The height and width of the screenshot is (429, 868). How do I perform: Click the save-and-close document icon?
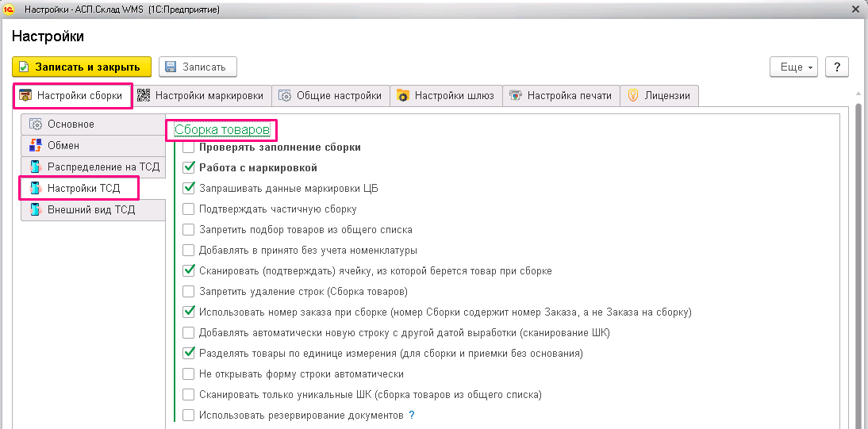23,67
